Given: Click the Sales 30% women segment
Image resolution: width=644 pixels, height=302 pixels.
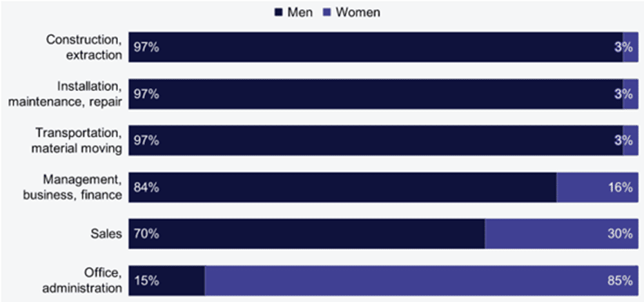Looking at the screenshot, I should 561,234.
